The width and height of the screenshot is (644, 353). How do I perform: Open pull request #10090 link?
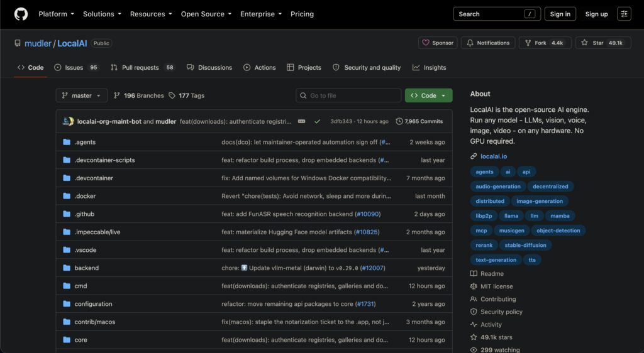[x=367, y=214]
